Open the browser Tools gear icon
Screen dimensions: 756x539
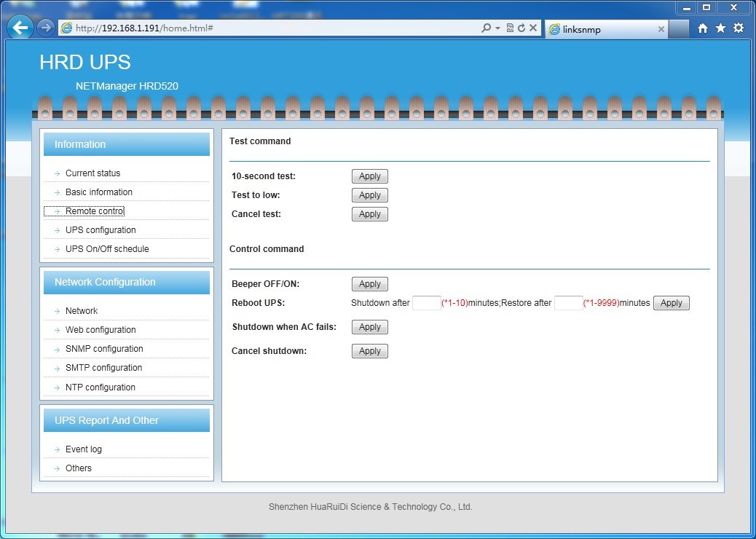coord(739,28)
